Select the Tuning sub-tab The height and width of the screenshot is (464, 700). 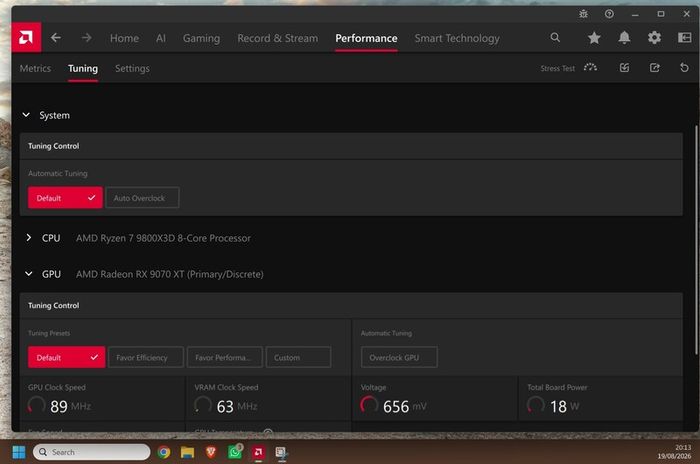pos(83,68)
